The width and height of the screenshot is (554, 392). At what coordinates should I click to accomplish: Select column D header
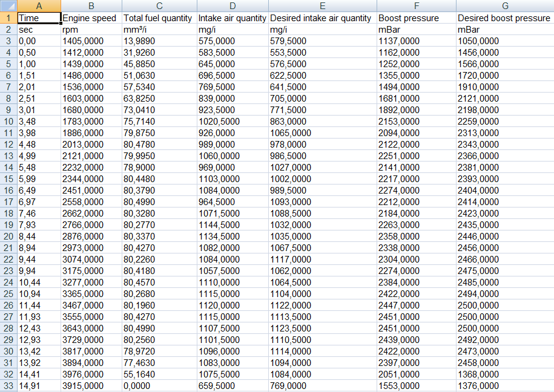[232, 5]
